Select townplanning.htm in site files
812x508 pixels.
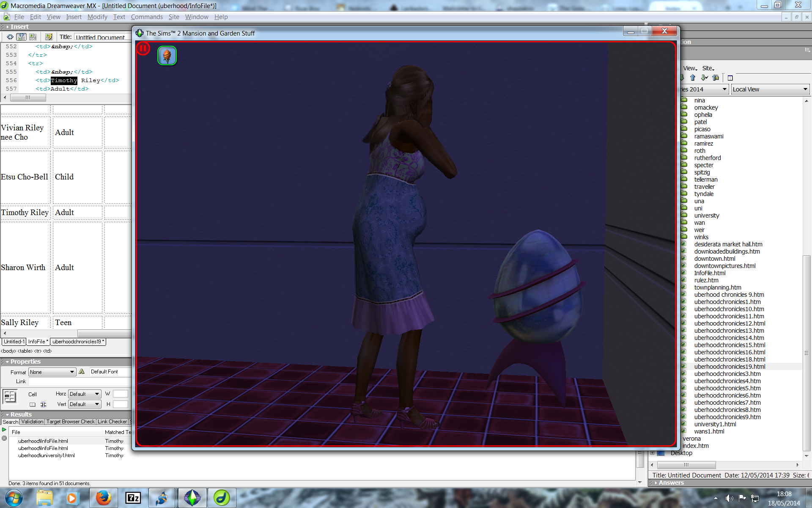click(x=718, y=287)
